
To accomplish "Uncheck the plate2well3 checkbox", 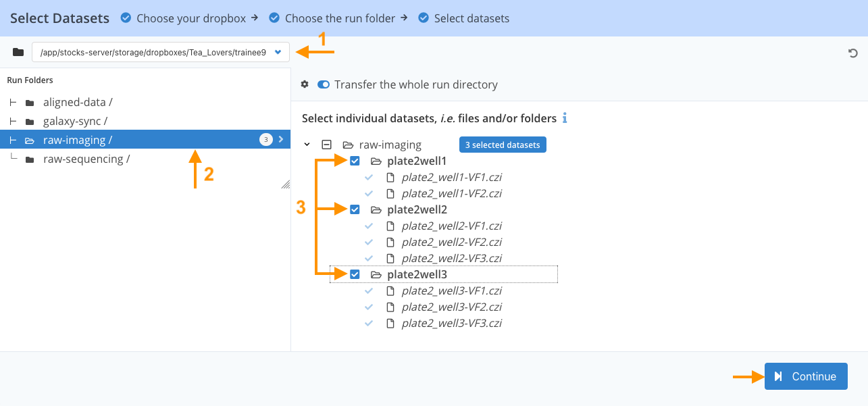I will (355, 274).
